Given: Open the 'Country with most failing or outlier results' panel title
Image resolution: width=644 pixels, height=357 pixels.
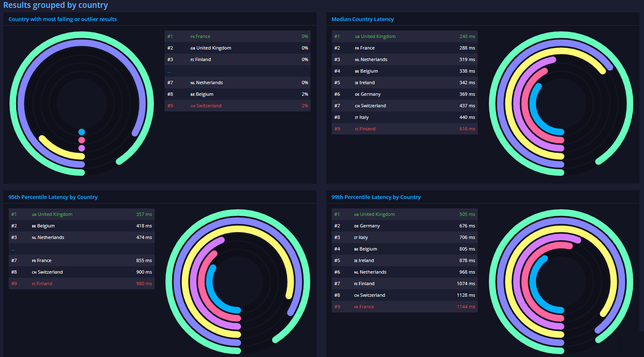Looking at the screenshot, I should click(x=63, y=19).
